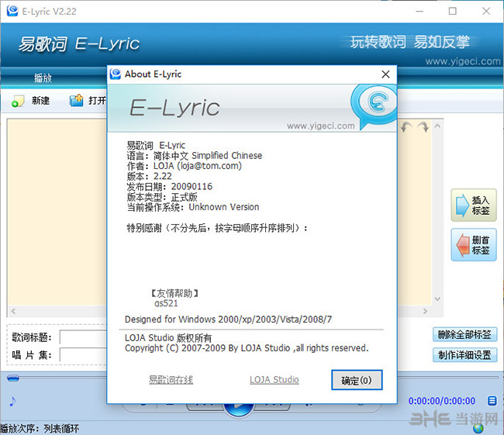Click www.yigeci.com in main window header
Viewport: 504px width, 435px height.
pyautogui.click(x=463, y=61)
